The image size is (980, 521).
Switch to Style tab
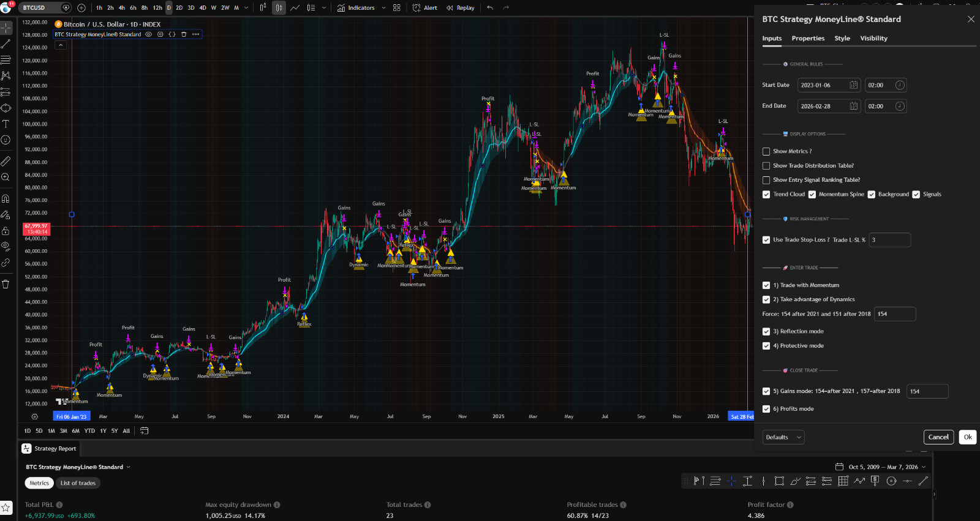pyautogui.click(x=842, y=39)
